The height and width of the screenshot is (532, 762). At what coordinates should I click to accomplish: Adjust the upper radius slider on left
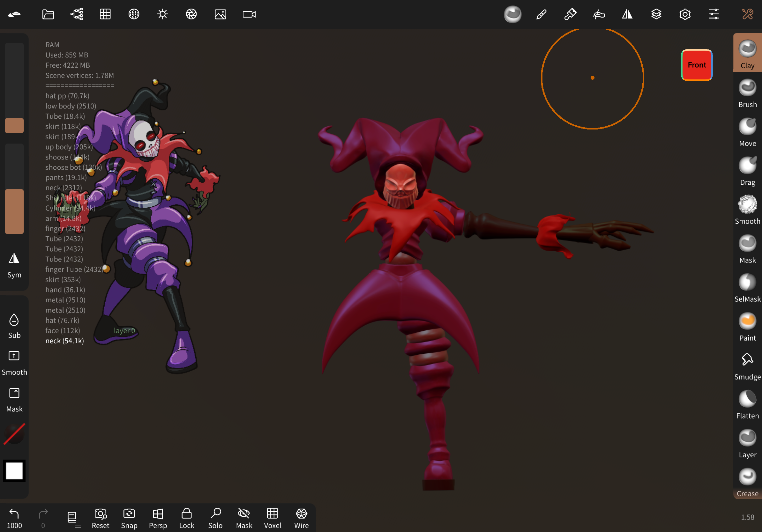pyautogui.click(x=14, y=88)
